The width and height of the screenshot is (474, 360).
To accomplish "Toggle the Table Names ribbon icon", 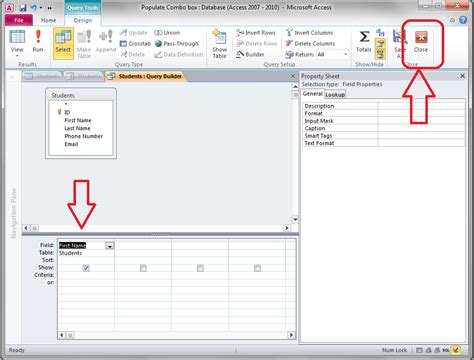I will click(x=380, y=54).
